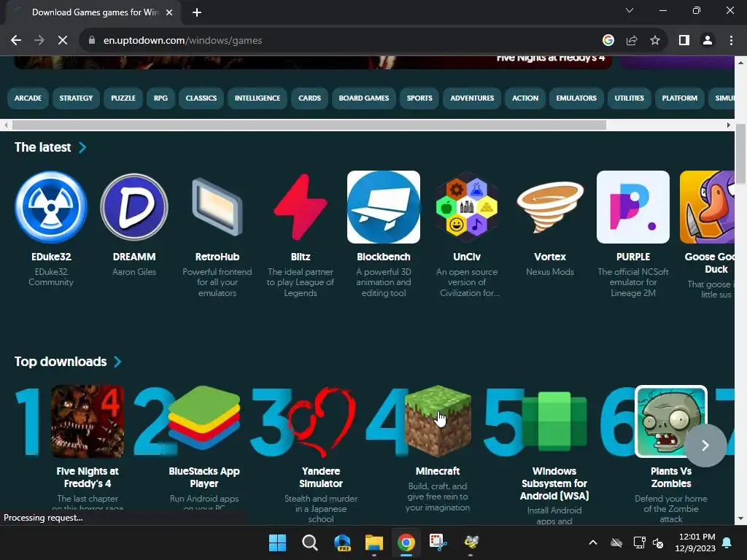Open the Yandere Simulator title link
Viewport: 747px width, 560px height.
tap(321, 477)
